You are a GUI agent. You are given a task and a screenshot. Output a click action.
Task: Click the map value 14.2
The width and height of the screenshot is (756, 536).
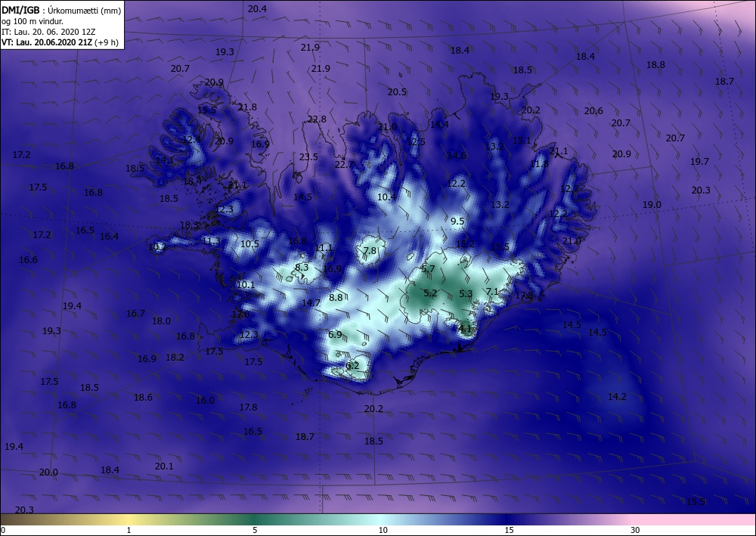(x=617, y=397)
